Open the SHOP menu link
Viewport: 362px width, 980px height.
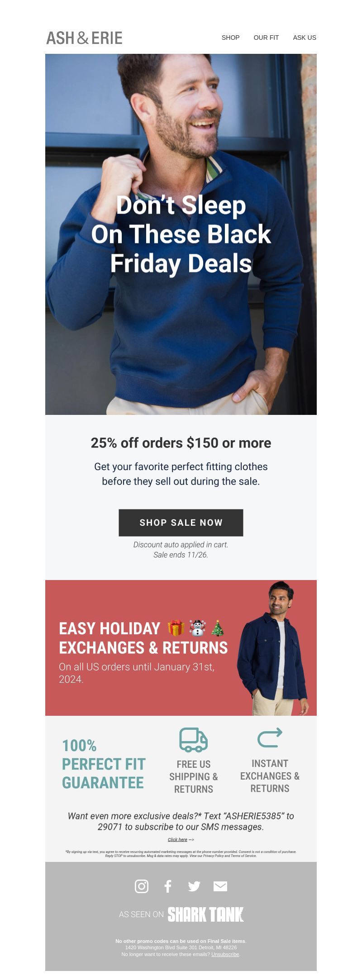coord(231,38)
